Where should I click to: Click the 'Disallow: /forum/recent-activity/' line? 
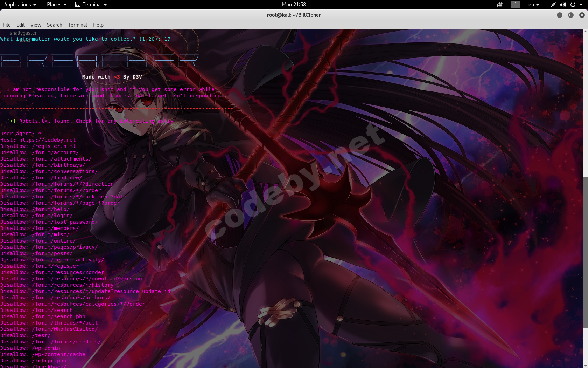tap(52, 260)
